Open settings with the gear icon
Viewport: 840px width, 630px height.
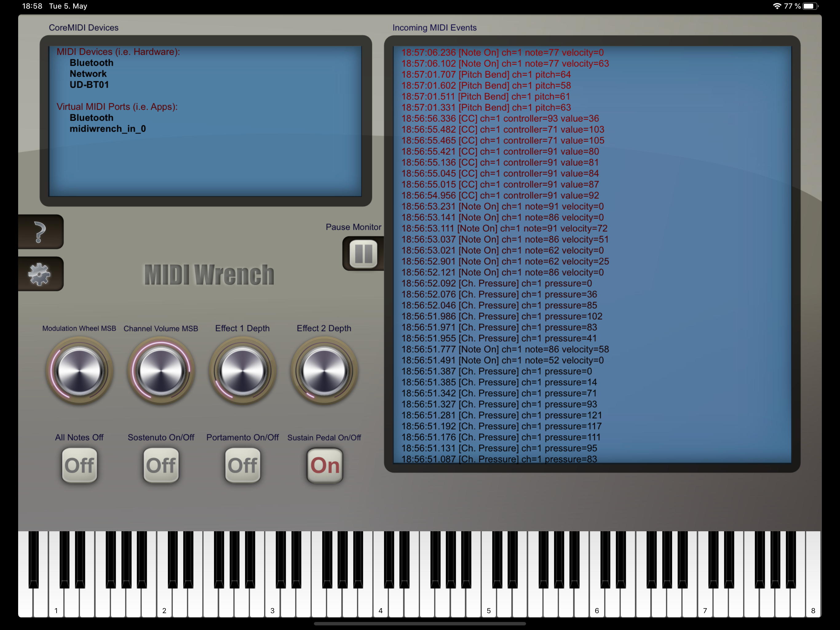[x=41, y=273]
